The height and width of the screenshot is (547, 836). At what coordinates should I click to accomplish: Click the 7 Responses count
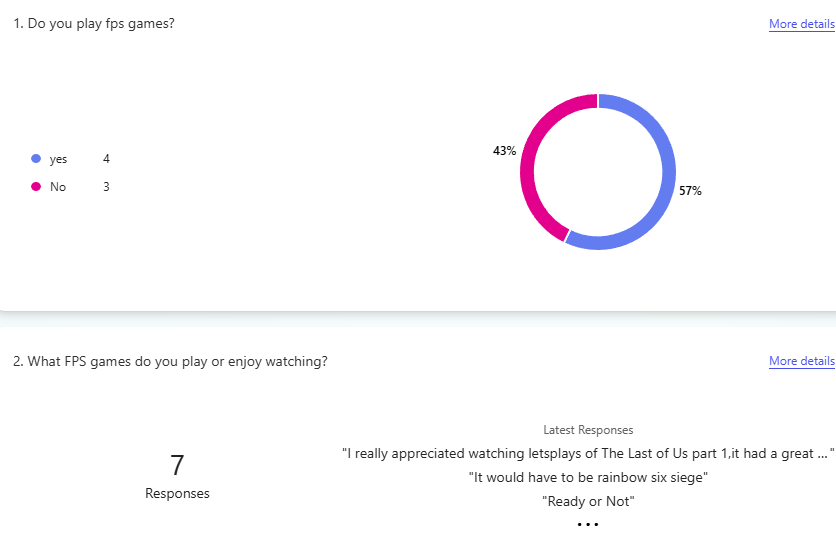pos(177,476)
